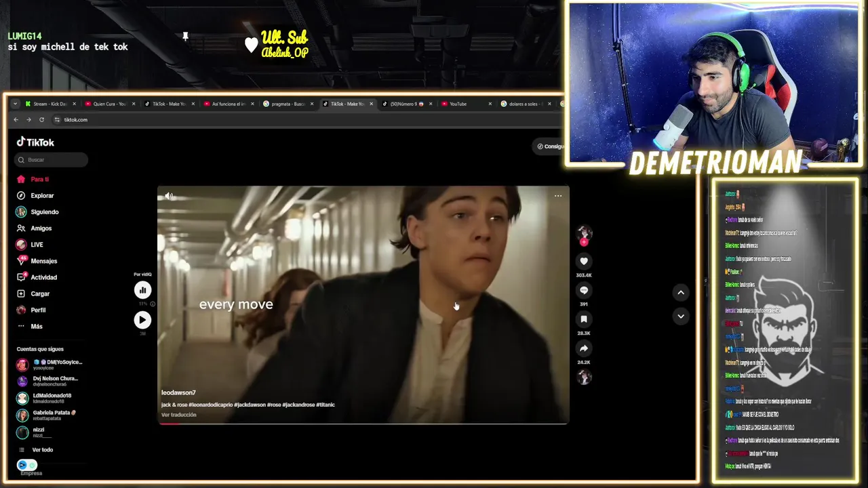868x488 pixels.
Task: Click the pin icon in stream overlay
Action: [x=185, y=36]
